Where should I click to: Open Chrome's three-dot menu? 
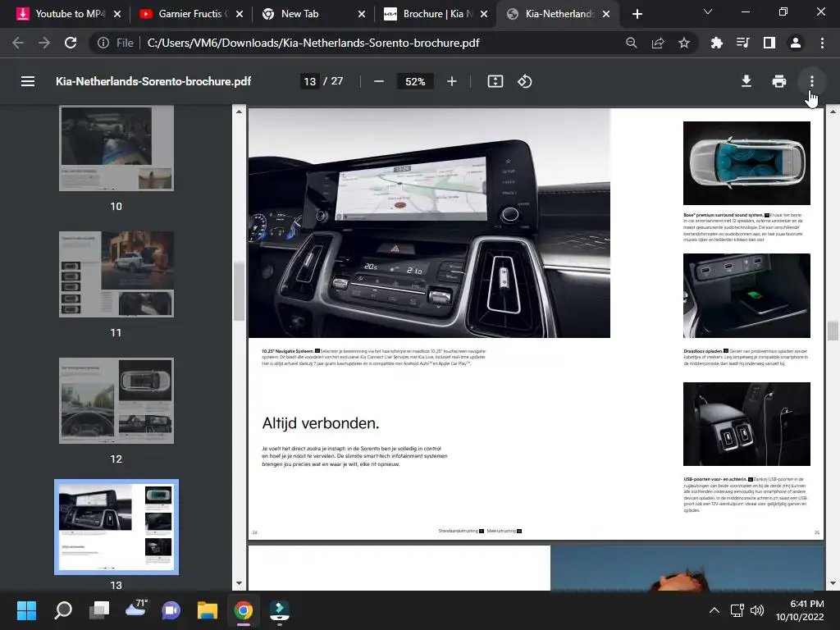(x=822, y=43)
